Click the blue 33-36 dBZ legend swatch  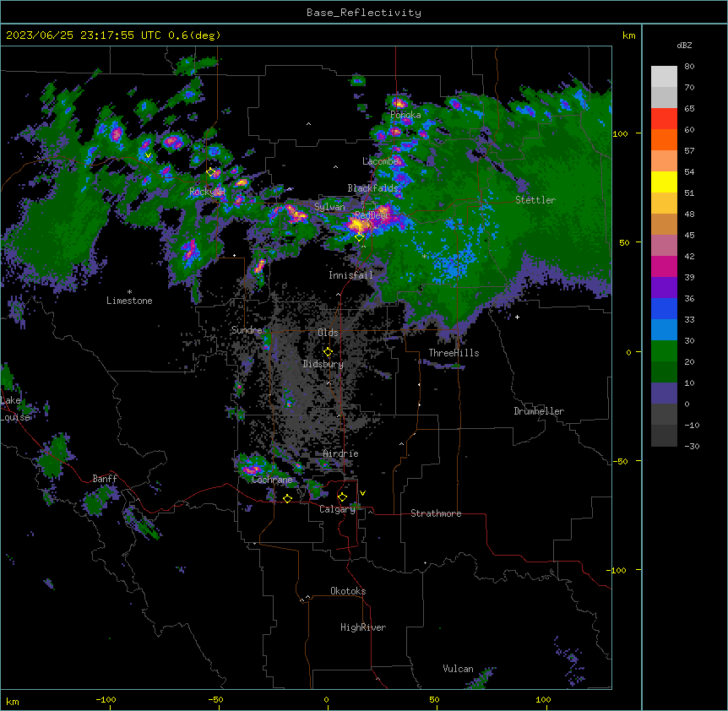click(x=664, y=308)
